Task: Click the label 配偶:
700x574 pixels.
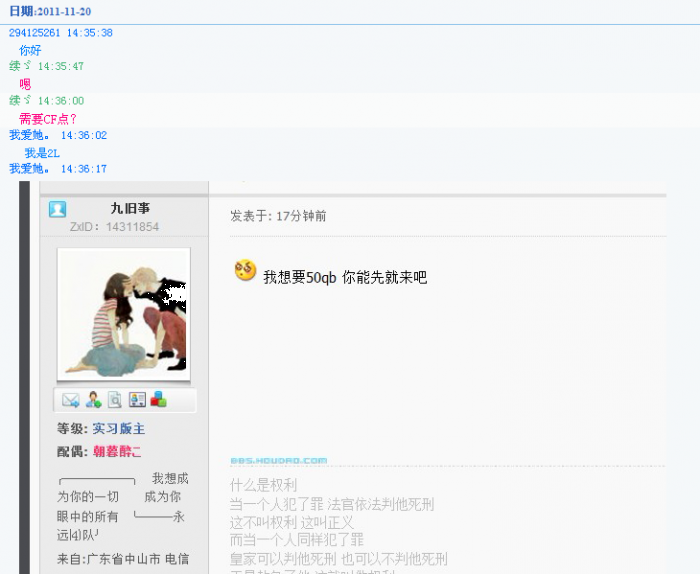Action: pyautogui.click(x=73, y=451)
